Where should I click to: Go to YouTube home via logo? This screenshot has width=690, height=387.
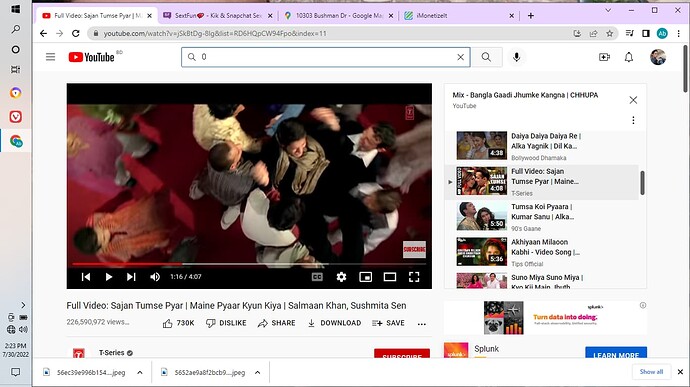point(92,57)
